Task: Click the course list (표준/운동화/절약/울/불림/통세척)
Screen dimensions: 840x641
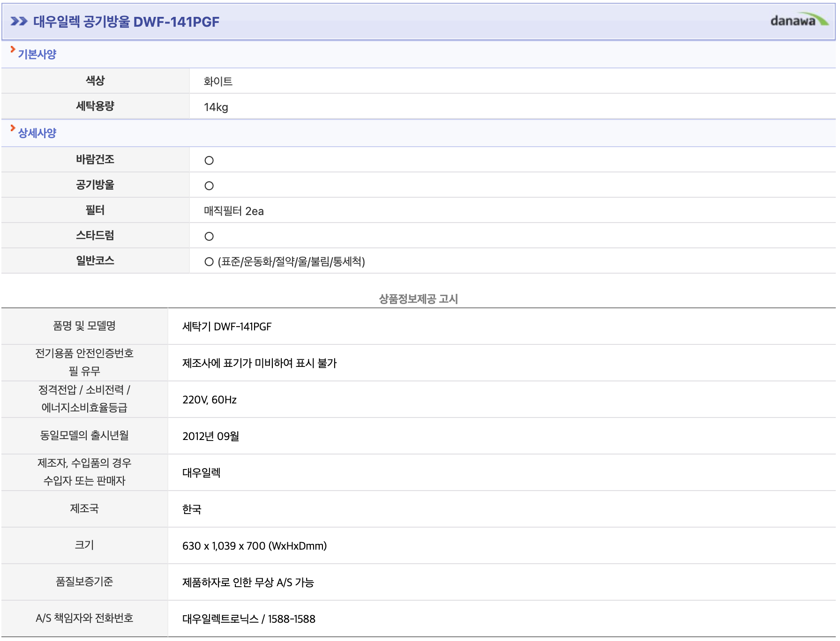Action: pyautogui.click(x=291, y=262)
